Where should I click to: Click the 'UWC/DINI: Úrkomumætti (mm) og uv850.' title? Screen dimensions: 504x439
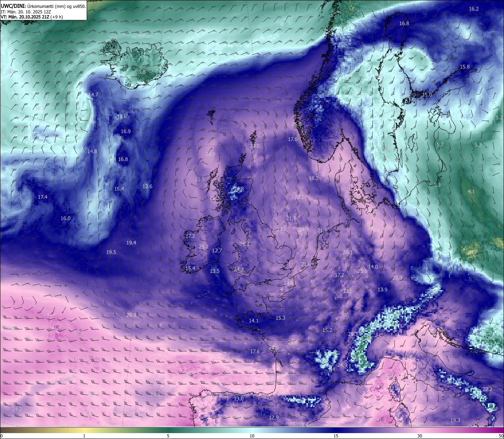[43, 6]
